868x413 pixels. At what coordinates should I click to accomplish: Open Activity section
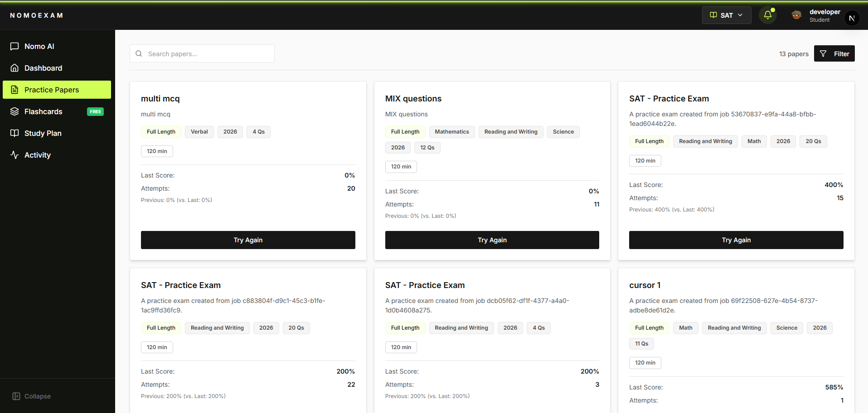[x=57, y=155]
